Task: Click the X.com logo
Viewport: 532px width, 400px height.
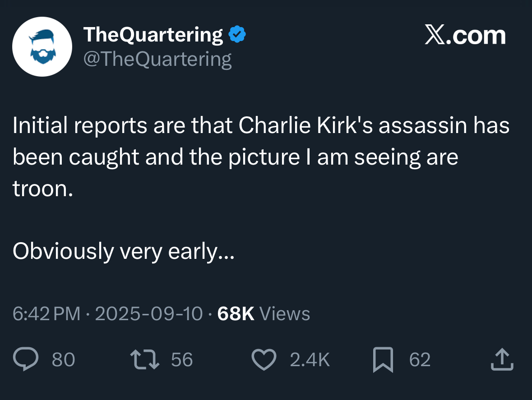Action: click(465, 35)
